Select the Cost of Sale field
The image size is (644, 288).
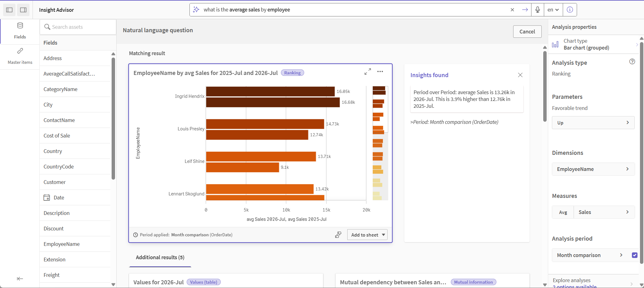pos(75,136)
